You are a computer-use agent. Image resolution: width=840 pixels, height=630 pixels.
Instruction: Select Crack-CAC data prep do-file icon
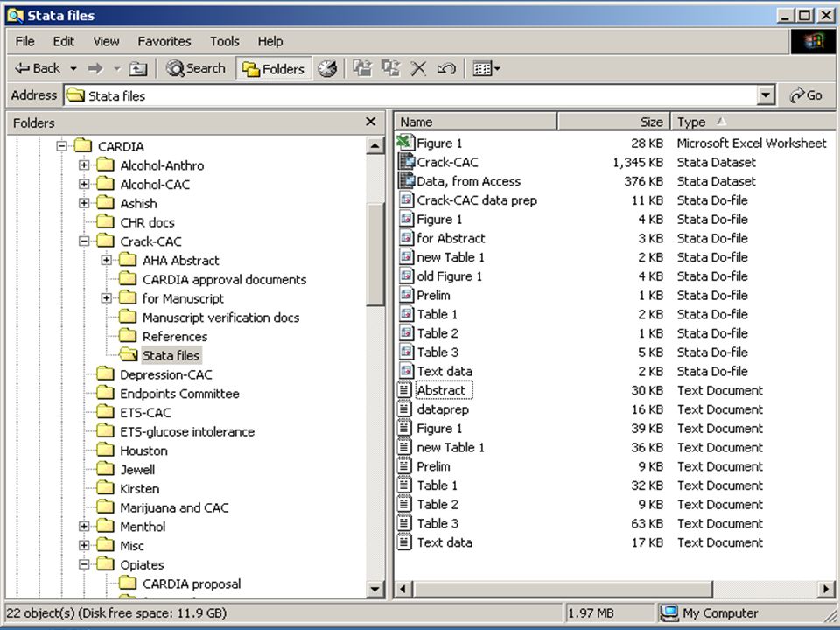(x=405, y=199)
